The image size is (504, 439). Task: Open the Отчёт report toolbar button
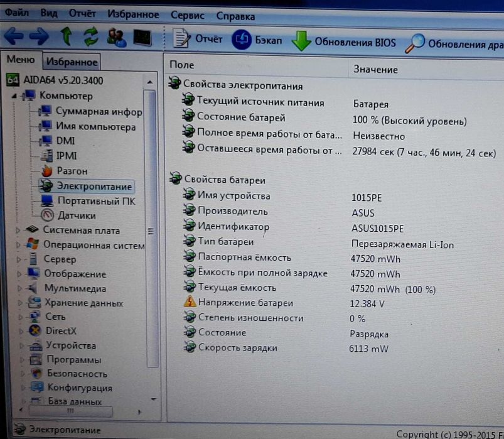[x=197, y=39]
